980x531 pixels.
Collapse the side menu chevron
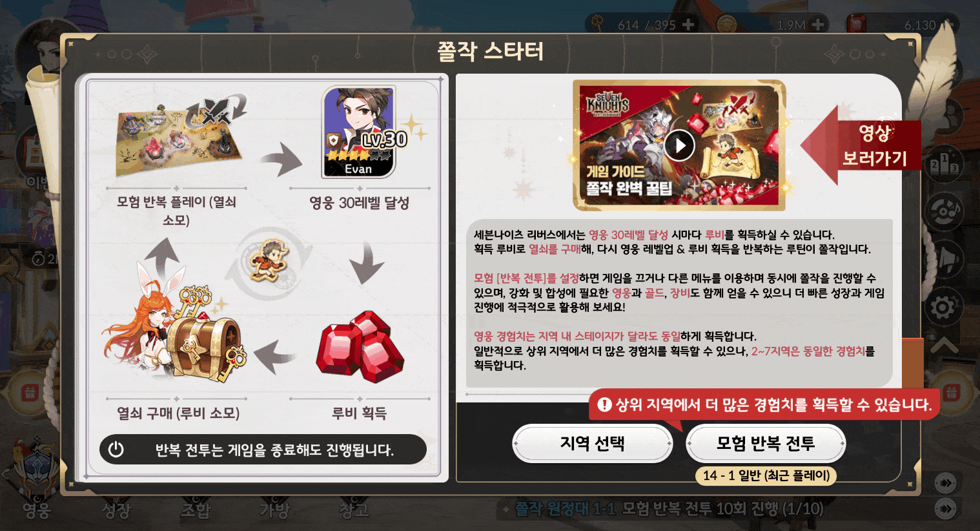coord(944,345)
